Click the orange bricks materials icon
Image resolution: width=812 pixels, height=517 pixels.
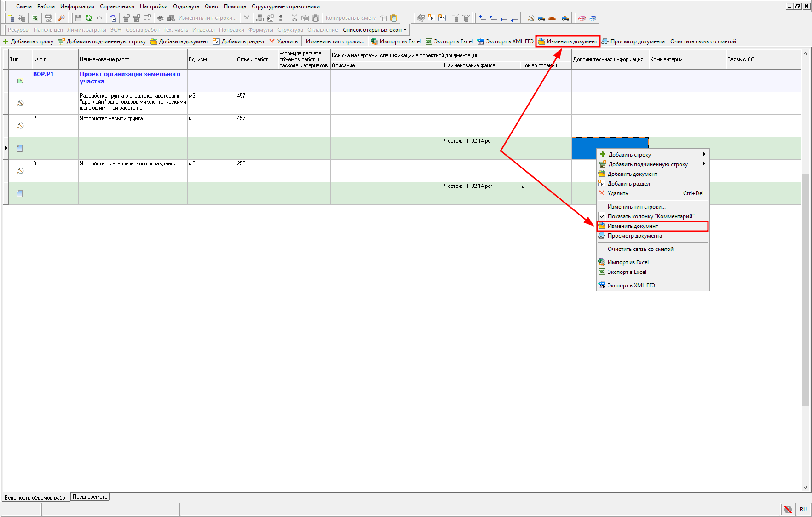pos(552,18)
